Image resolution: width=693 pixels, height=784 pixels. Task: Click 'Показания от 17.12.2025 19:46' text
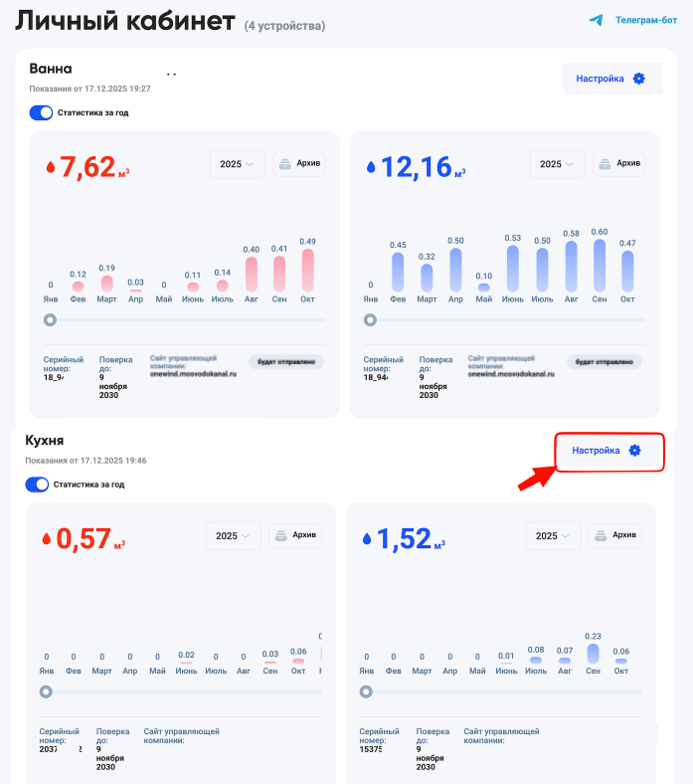click(x=86, y=461)
